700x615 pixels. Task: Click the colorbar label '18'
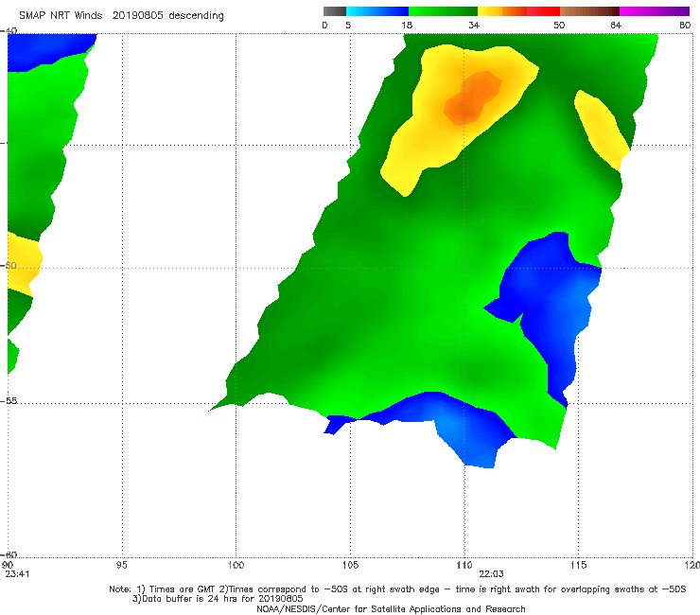(407, 25)
